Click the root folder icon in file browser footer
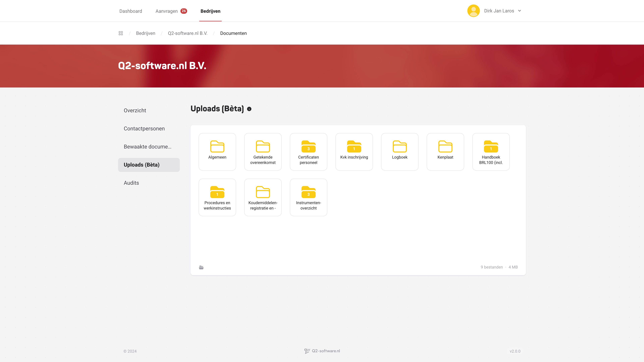 pyautogui.click(x=201, y=267)
